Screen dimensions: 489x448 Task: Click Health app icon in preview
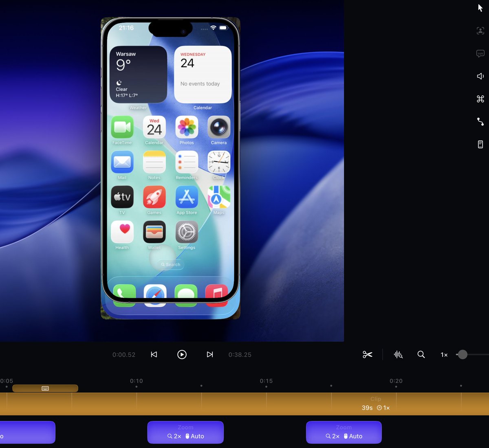click(x=122, y=232)
